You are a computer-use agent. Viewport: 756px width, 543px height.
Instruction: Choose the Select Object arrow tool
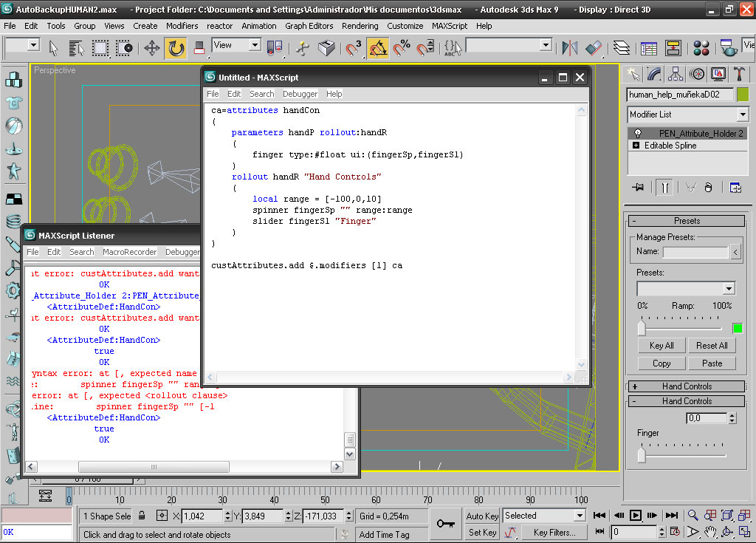click(x=53, y=48)
